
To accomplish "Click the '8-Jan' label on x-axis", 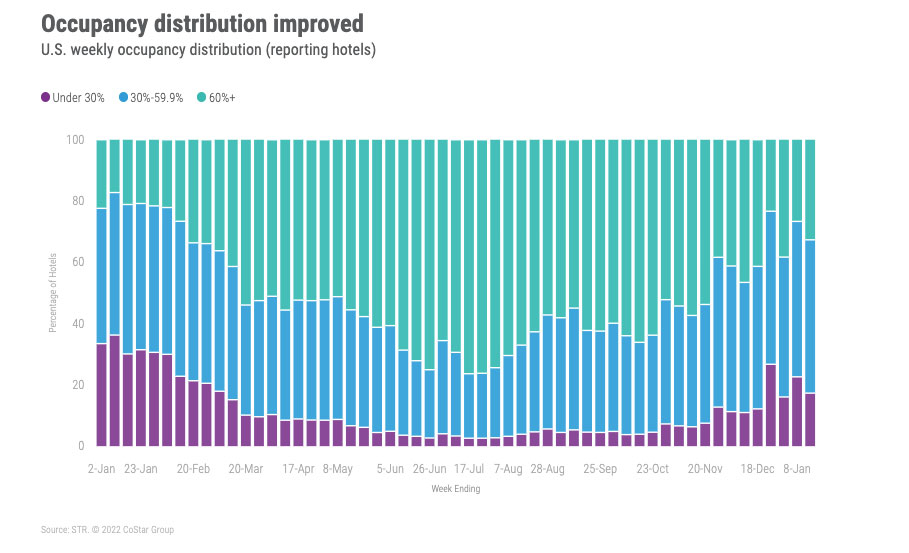I will click(797, 468).
